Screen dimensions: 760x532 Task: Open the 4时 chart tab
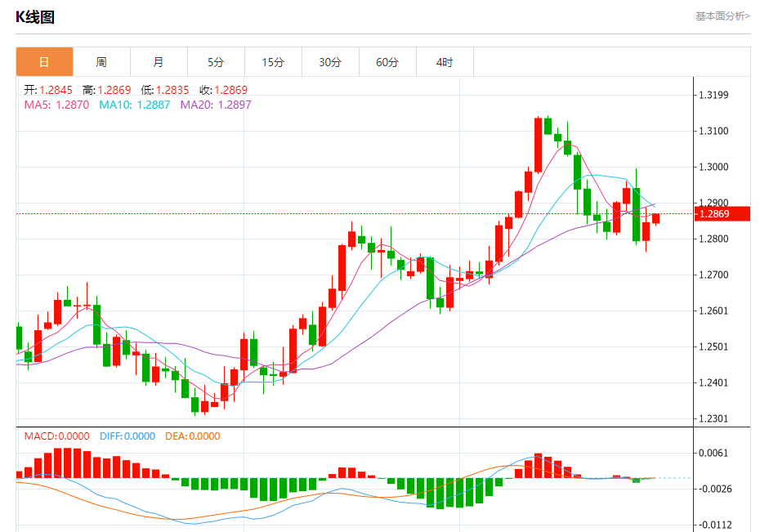coord(445,62)
